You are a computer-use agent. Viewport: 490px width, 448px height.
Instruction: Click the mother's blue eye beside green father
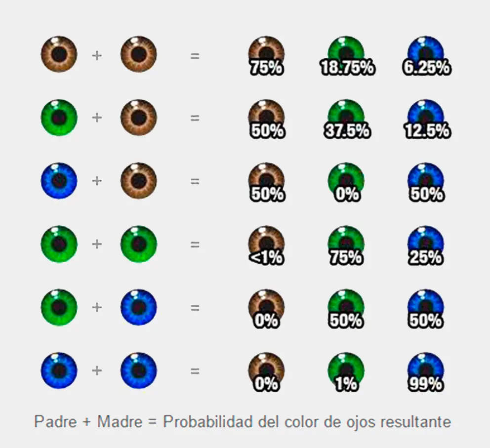tap(139, 307)
